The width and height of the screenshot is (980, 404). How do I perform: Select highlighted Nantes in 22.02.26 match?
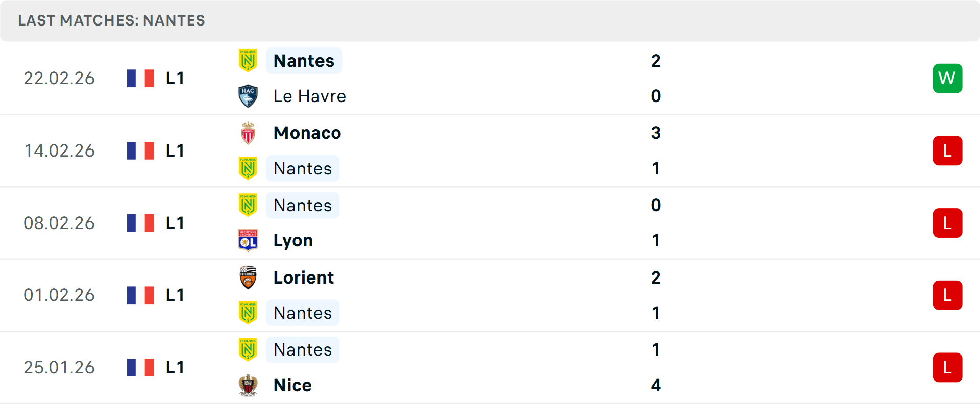304,61
